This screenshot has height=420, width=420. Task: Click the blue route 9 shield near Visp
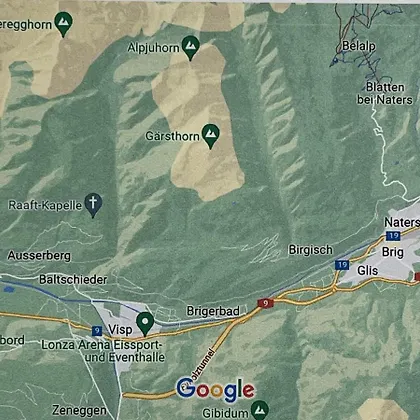pyautogui.click(x=97, y=331)
